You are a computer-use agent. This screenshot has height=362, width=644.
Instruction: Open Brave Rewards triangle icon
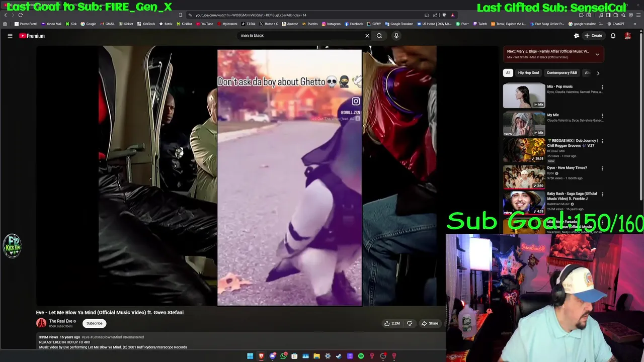452,15
